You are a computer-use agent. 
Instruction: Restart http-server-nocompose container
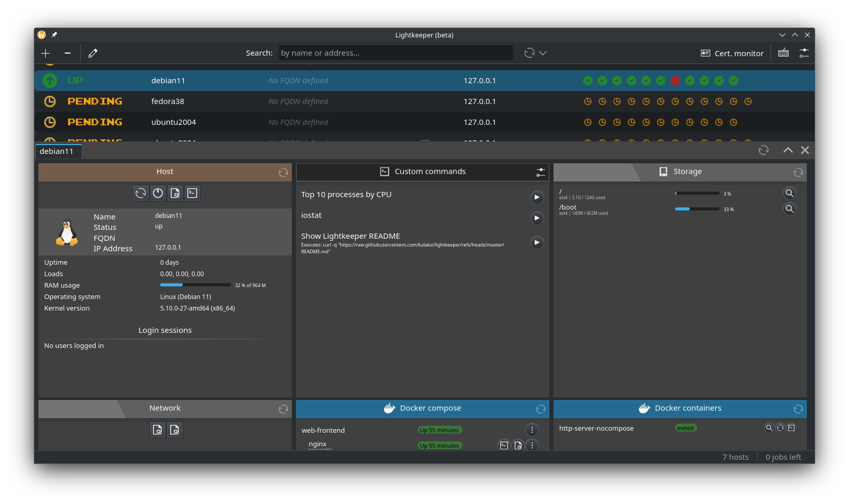point(780,428)
